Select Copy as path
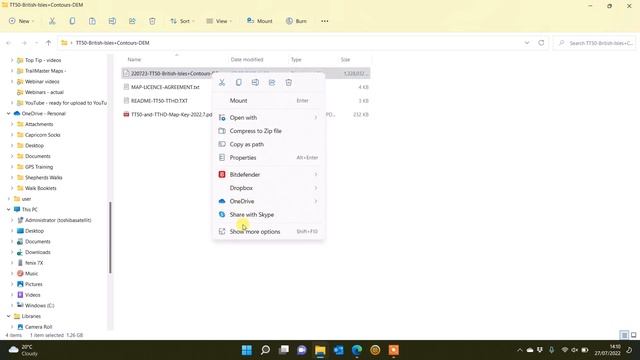Screen dimensions: 640x360 pos(269,144)
